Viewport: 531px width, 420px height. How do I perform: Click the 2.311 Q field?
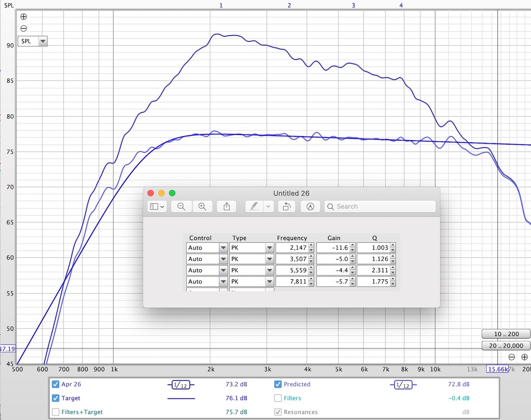pyautogui.click(x=373, y=270)
